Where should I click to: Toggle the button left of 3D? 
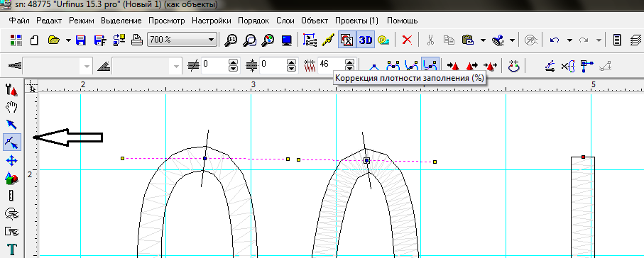(x=347, y=40)
